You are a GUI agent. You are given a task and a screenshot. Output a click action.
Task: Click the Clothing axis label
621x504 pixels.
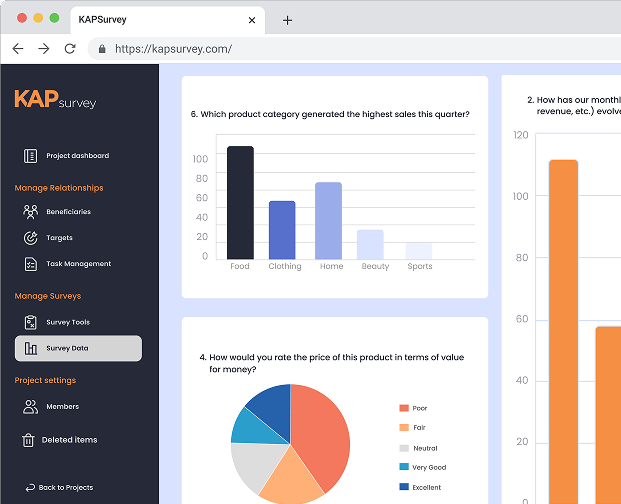click(285, 266)
